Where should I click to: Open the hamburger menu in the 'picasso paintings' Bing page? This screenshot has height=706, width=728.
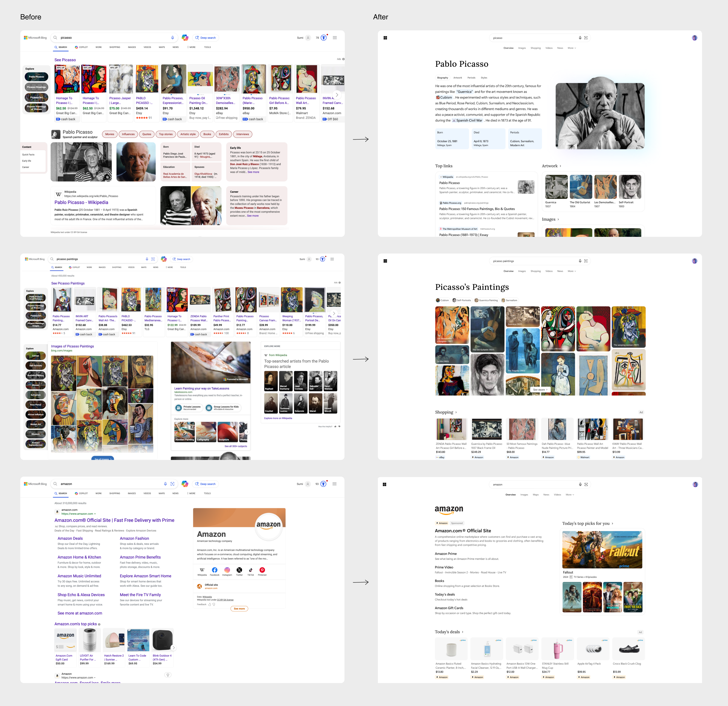332,259
